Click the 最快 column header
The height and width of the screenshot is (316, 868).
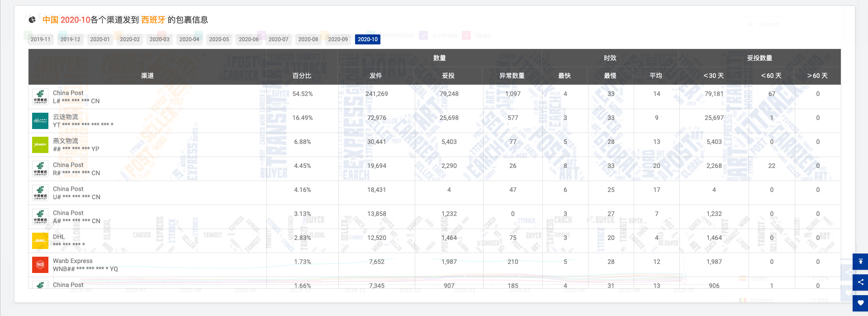tap(564, 76)
